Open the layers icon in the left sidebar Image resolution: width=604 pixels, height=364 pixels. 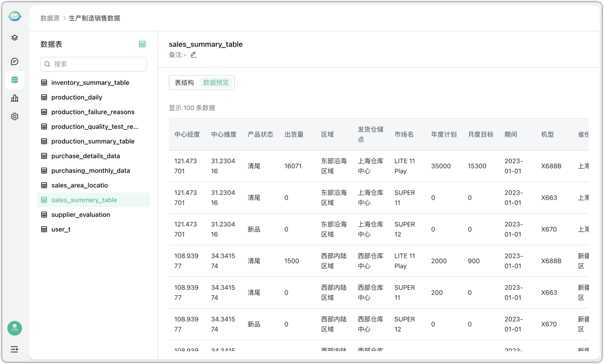pyautogui.click(x=14, y=37)
